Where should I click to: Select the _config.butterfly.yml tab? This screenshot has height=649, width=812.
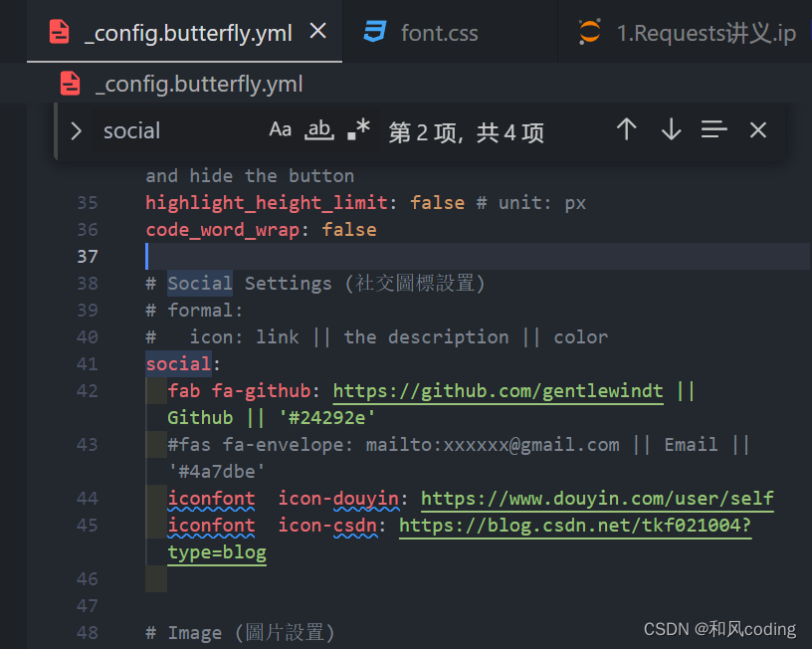coord(184,32)
